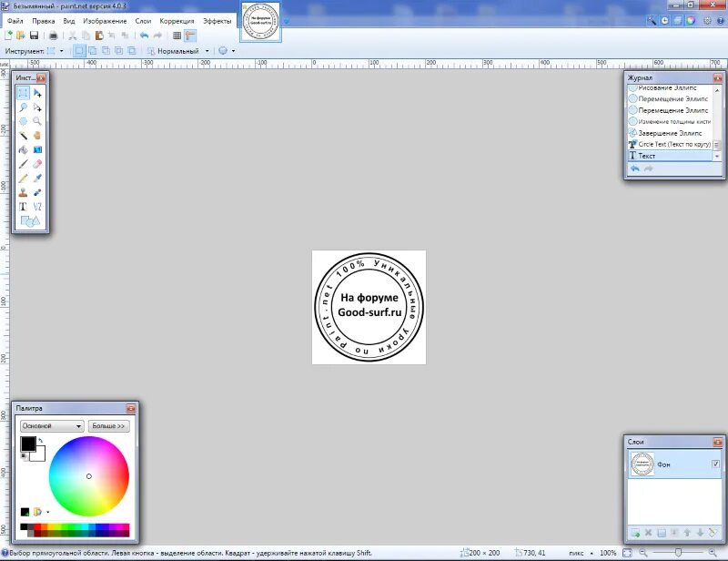Image resolution: width=728 pixels, height=561 pixels.
Task: Select the Text tool
Action: [24, 207]
